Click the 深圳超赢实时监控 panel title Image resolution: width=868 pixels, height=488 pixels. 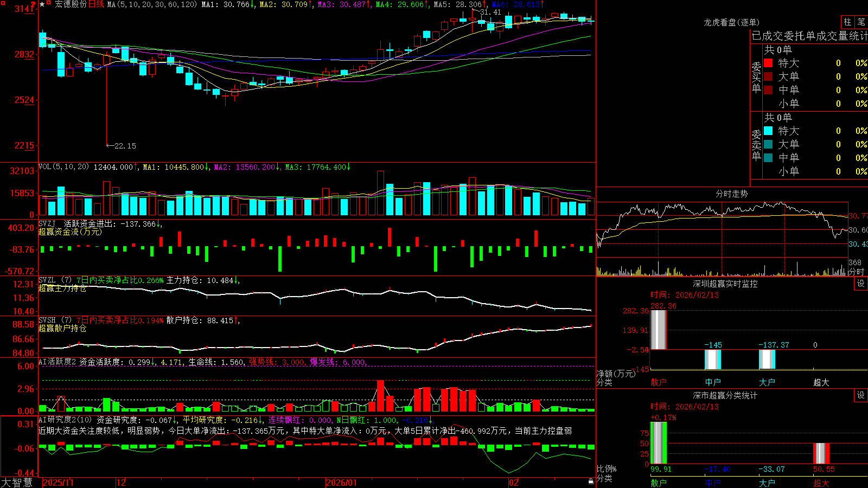[725, 284]
